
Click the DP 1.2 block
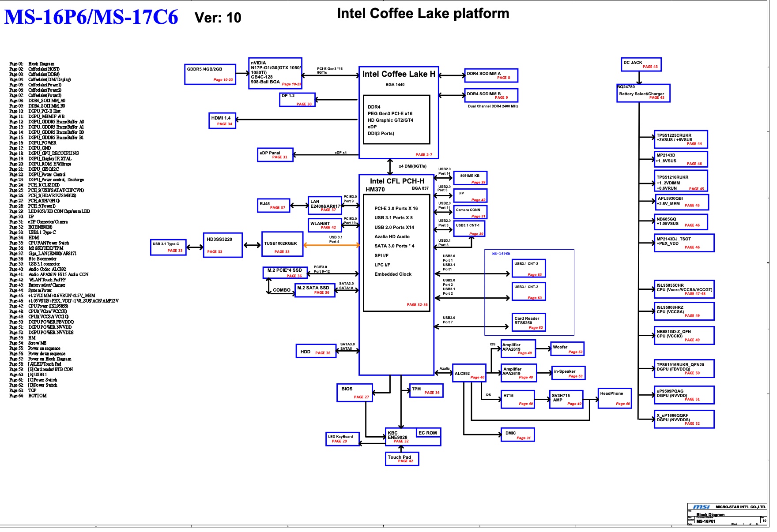(297, 100)
